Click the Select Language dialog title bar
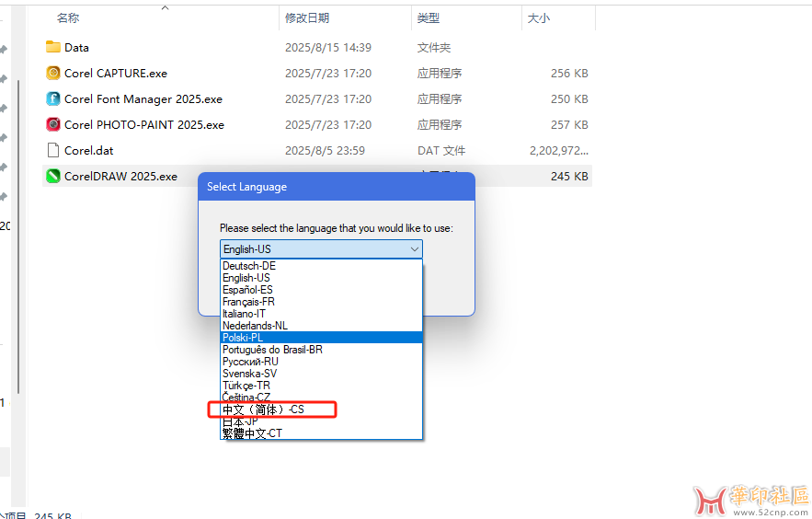The image size is (812, 519). (337, 187)
